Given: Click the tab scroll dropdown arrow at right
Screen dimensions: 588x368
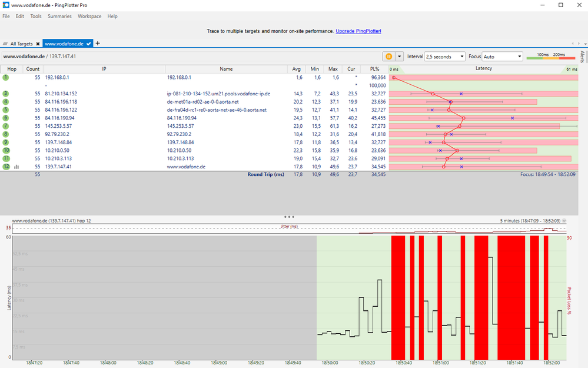Looking at the screenshot, I should pyautogui.click(x=586, y=44).
